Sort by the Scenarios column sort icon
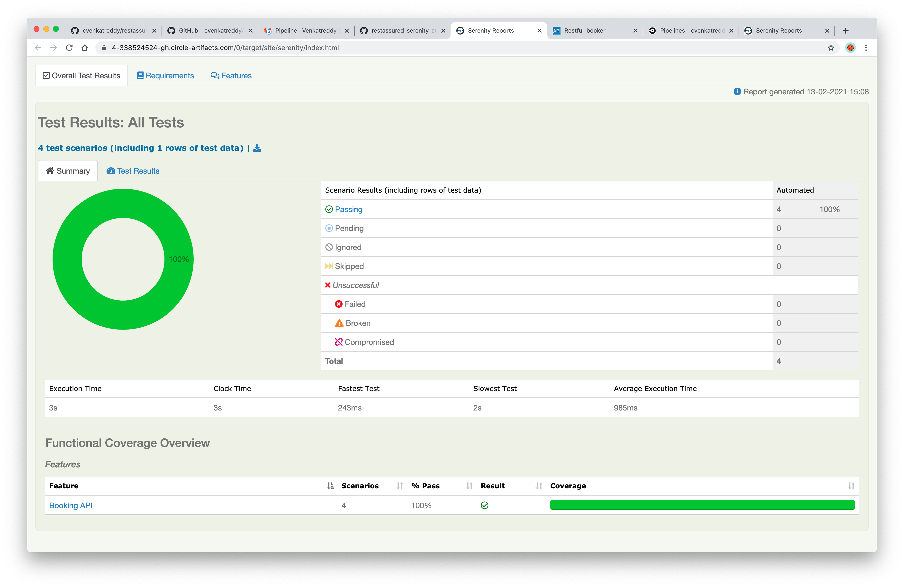This screenshot has width=904, height=588. tap(400, 486)
